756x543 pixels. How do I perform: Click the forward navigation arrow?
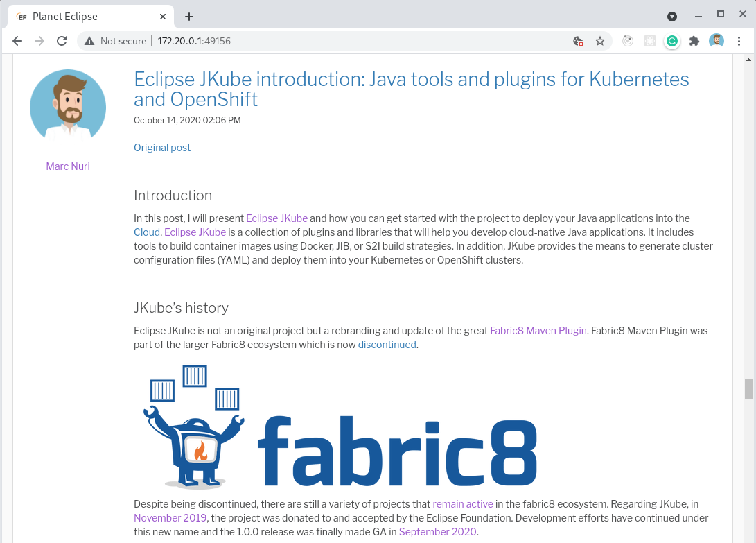click(x=39, y=41)
